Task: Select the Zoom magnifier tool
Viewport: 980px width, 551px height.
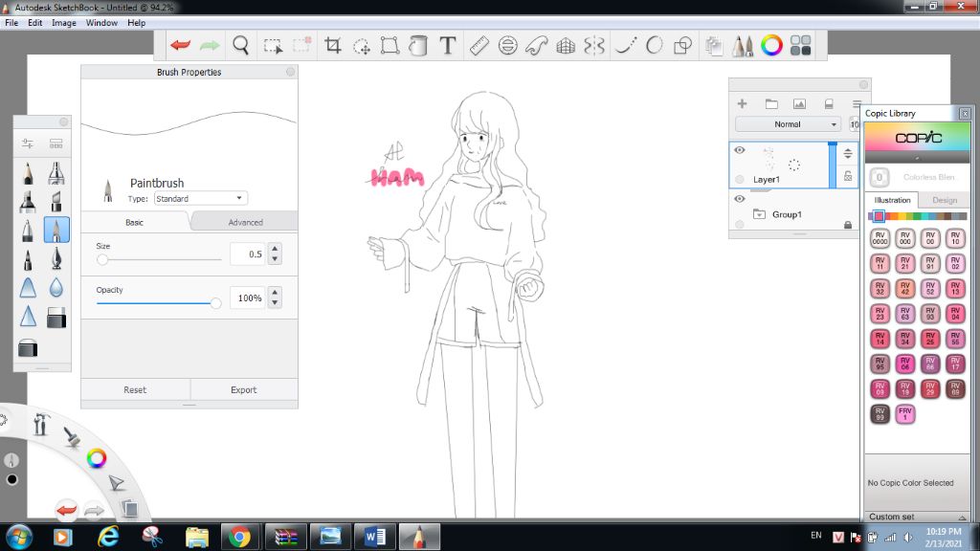Action: tap(240, 45)
